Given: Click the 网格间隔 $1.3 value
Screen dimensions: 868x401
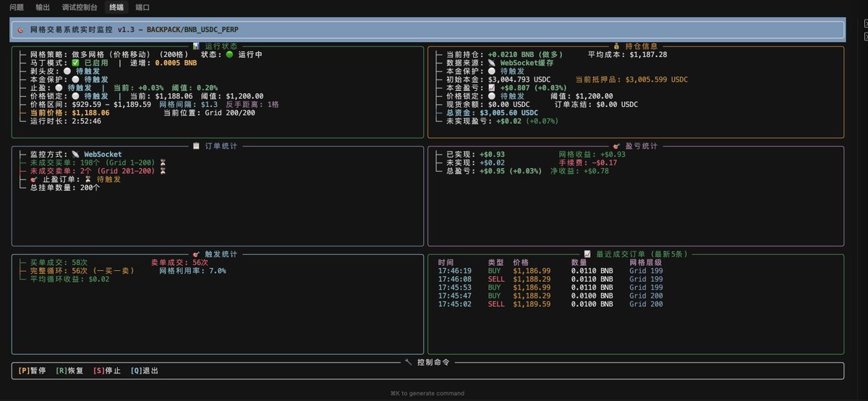Looking at the screenshot, I should [x=208, y=104].
